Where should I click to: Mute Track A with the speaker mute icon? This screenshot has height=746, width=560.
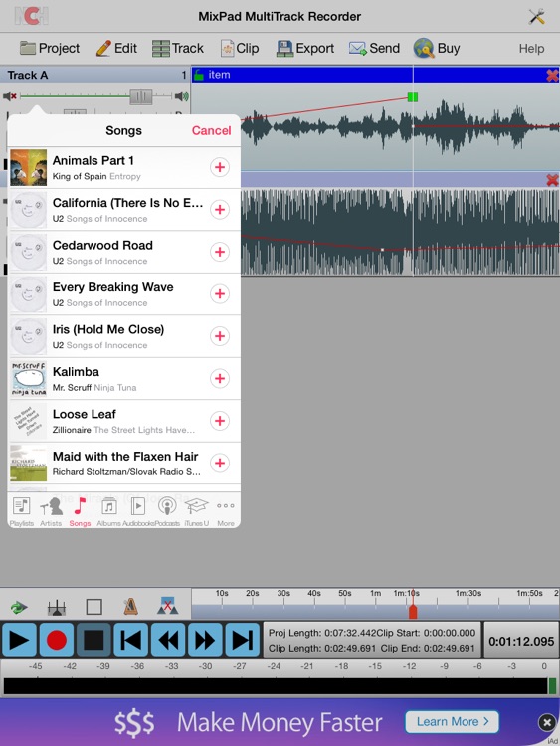coord(10,96)
